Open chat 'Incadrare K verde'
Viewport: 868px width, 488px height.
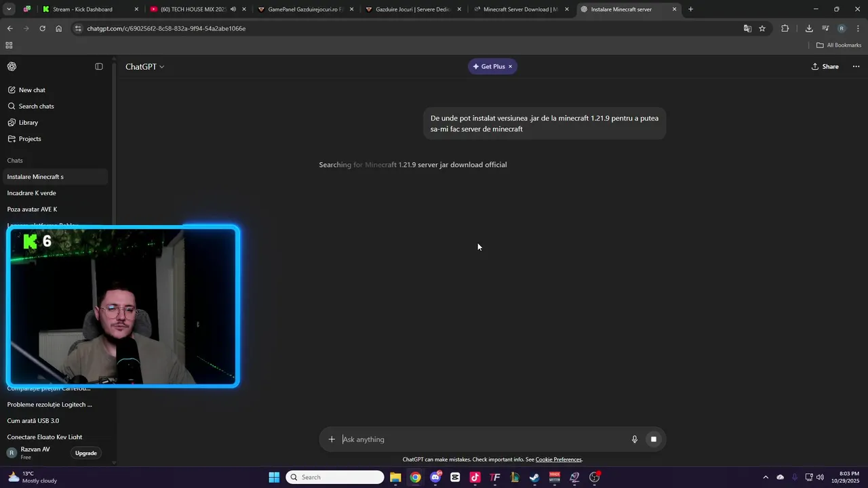click(54, 193)
